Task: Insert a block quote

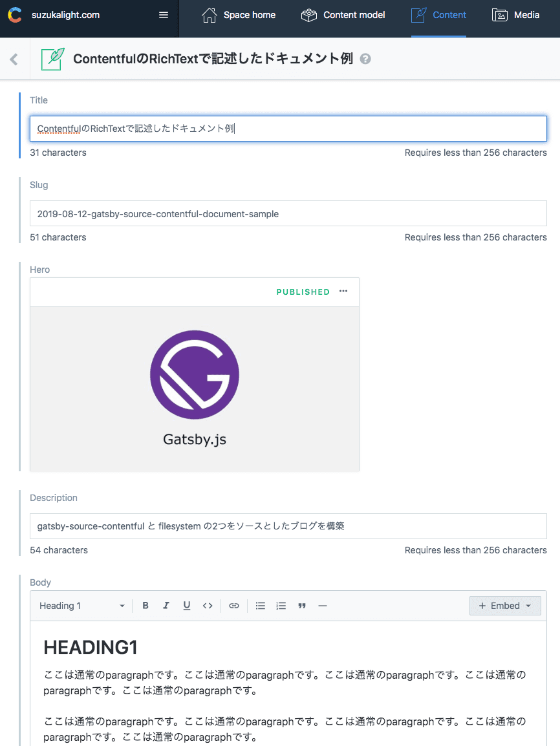Action: click(301, 606)
